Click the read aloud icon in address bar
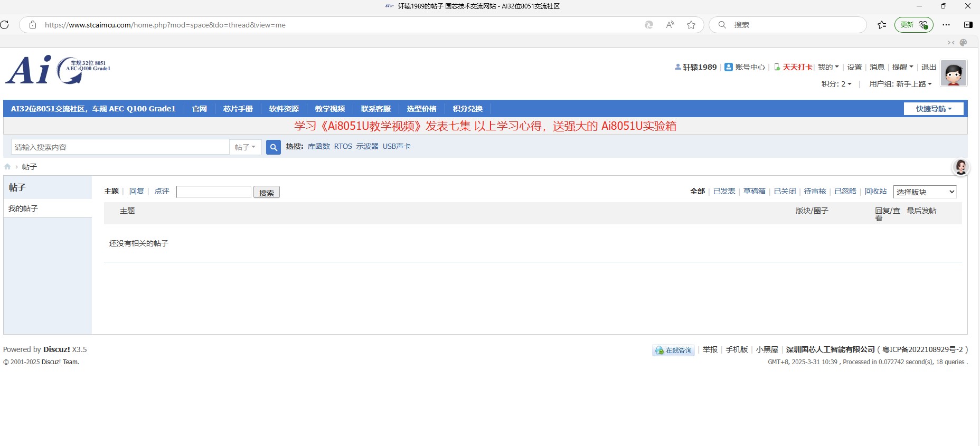 click(670, 25)
